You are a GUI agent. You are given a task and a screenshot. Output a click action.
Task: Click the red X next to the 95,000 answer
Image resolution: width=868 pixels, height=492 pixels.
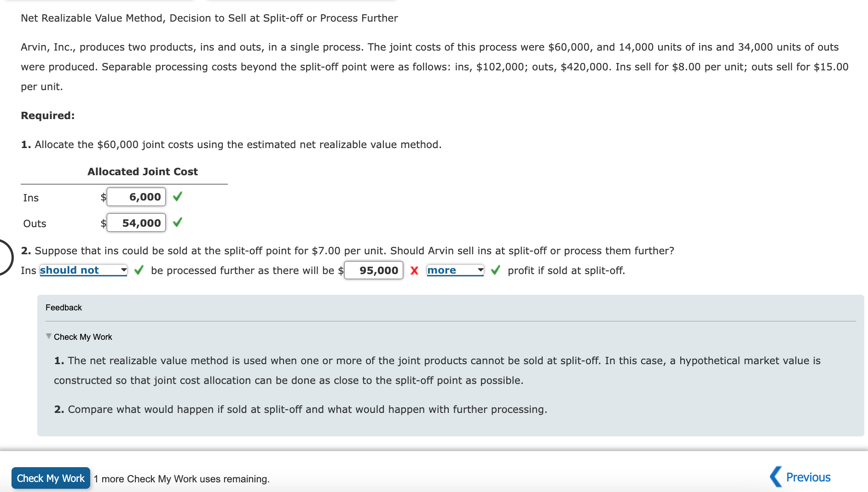tap(414, 271)
